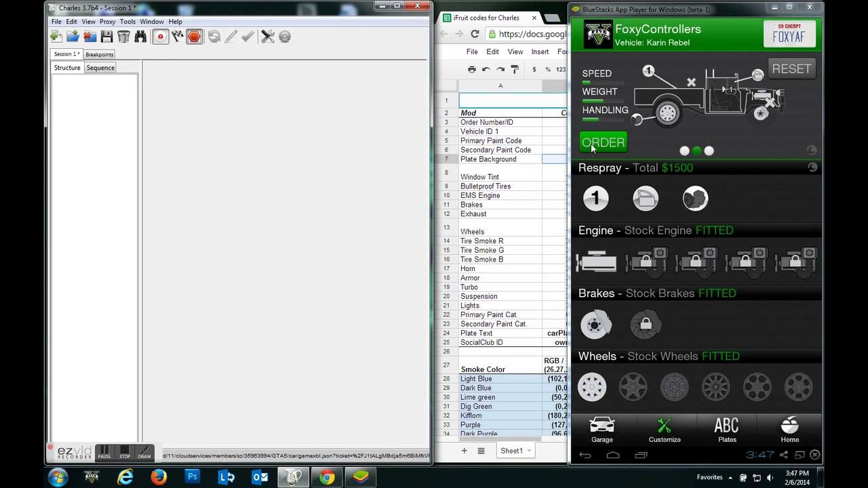This screenshot has height=488, width=868.
Task: Select stock brakes disc icon
Action: [595, 325]
